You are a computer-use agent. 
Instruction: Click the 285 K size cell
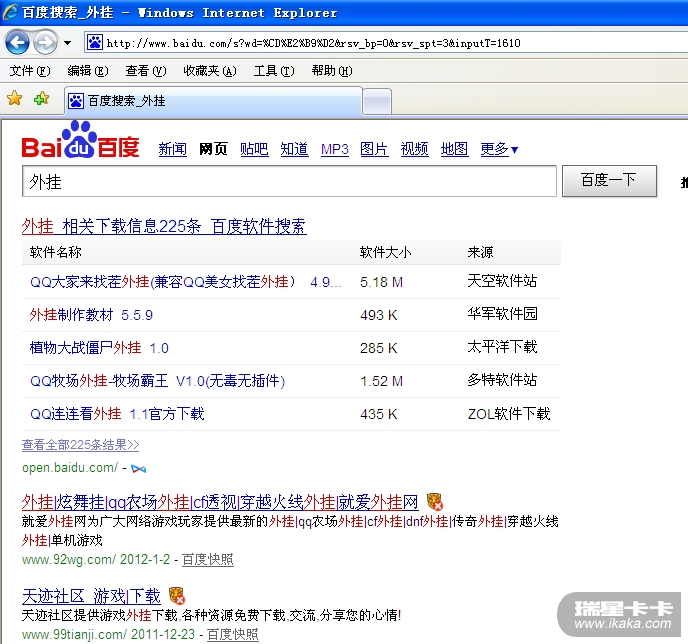pyautogui.click(x=379, y=348)
